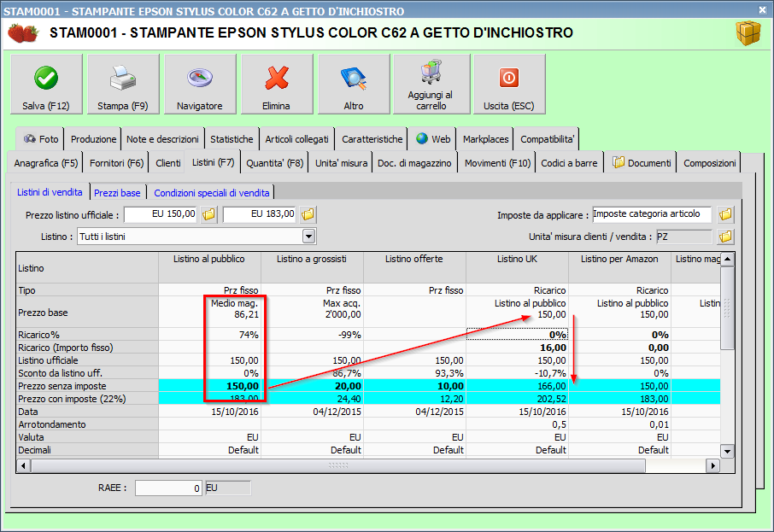This screenshot has height=532, width=774.
Task: Click the EU 183,00 price field
Action: [x=260, y=214]
